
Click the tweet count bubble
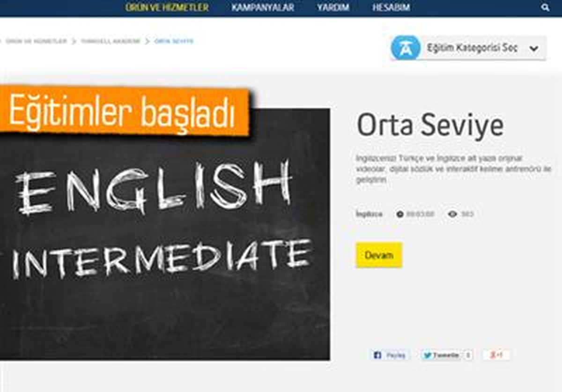click(x=469, y=355)
